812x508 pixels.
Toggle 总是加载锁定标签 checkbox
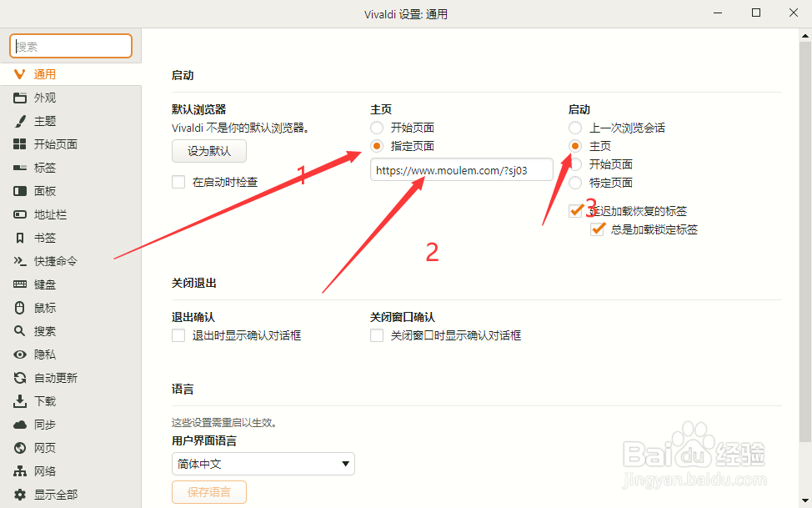pos(598,229)
